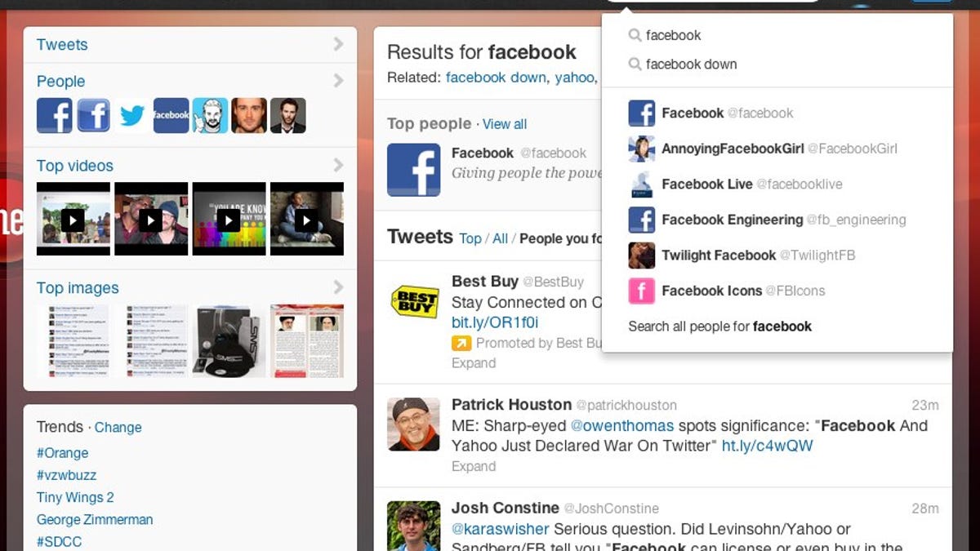The width and height of the screenshot is (980, 551).
Task: Select the 'facebook down' search suggestion
Action: click(691, 64)
